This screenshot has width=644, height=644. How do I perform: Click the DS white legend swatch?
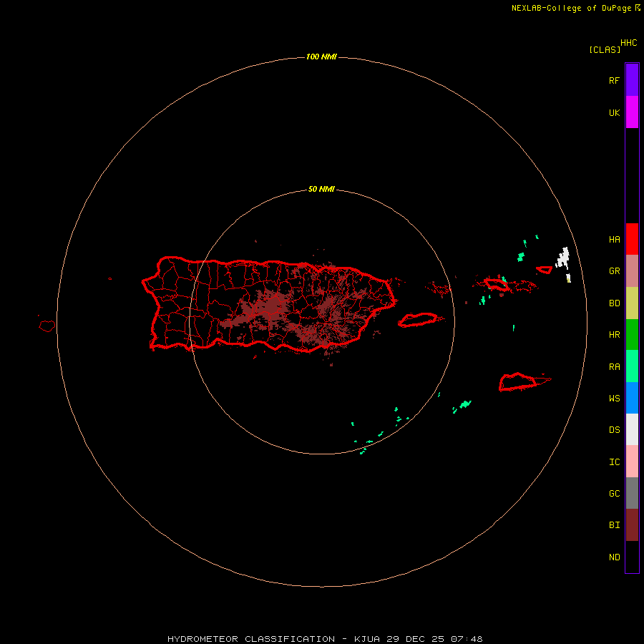pos(632,429)
